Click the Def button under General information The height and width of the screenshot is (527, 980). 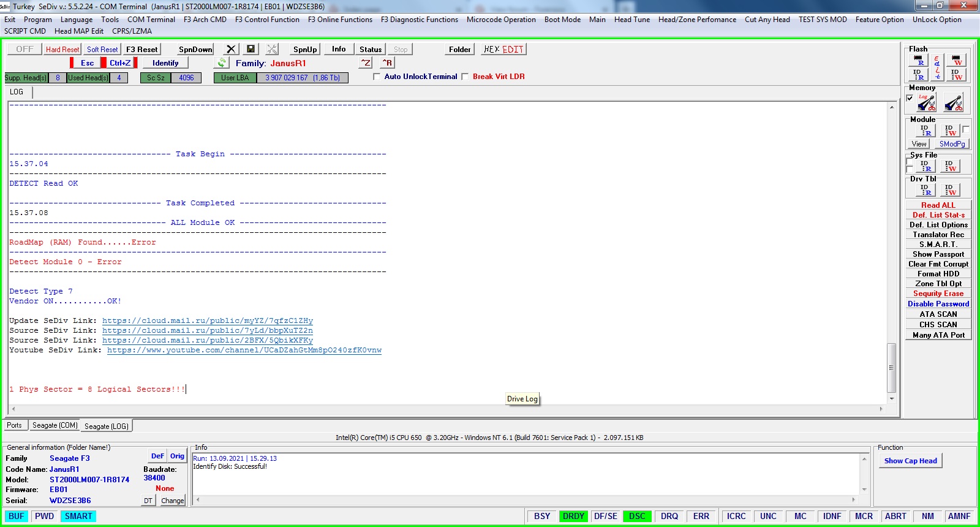pos(157,456)
